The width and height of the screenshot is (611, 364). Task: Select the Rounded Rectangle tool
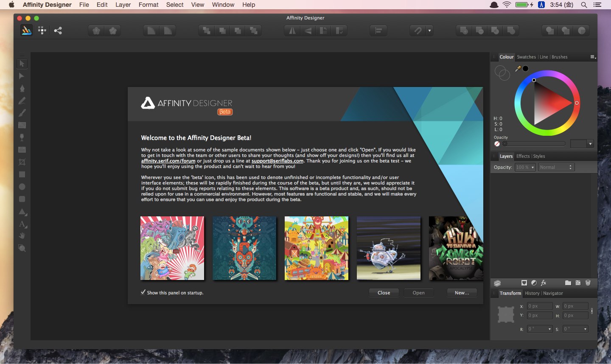(x=22, y=199)
